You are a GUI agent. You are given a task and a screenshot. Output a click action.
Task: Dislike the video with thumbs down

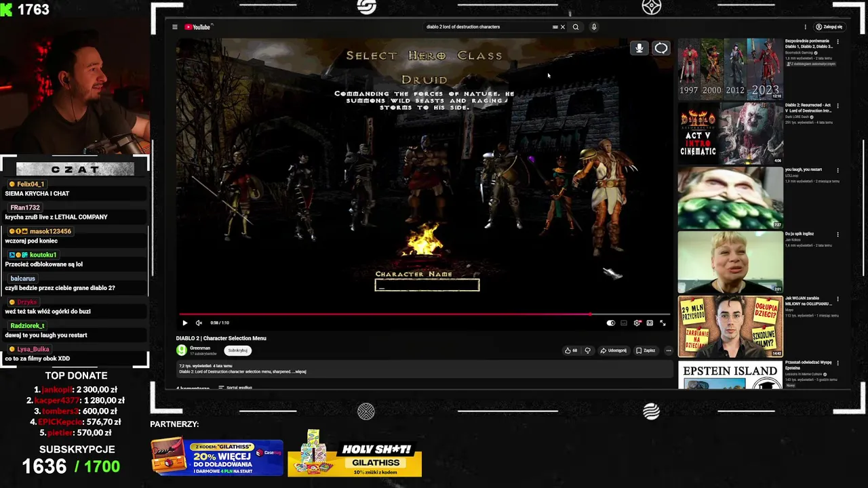[587, 350]
